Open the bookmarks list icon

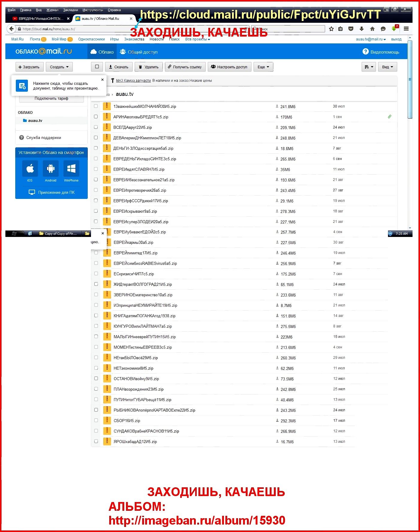(x=340, y=29)
